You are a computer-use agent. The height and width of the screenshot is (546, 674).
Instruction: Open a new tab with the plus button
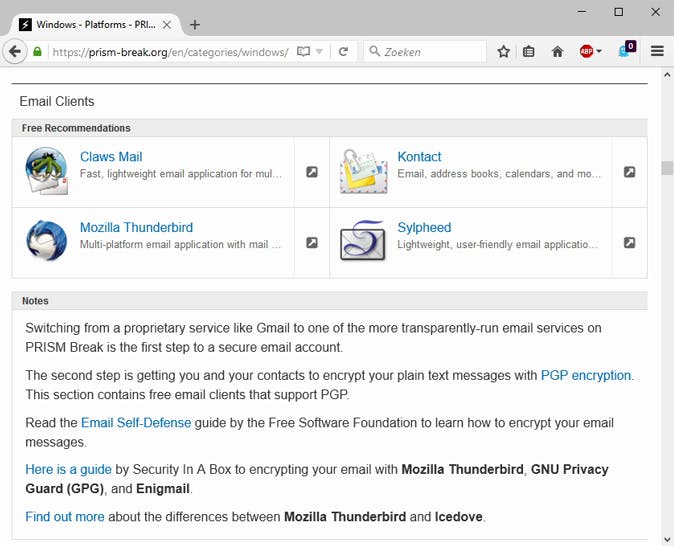[195, 25]
